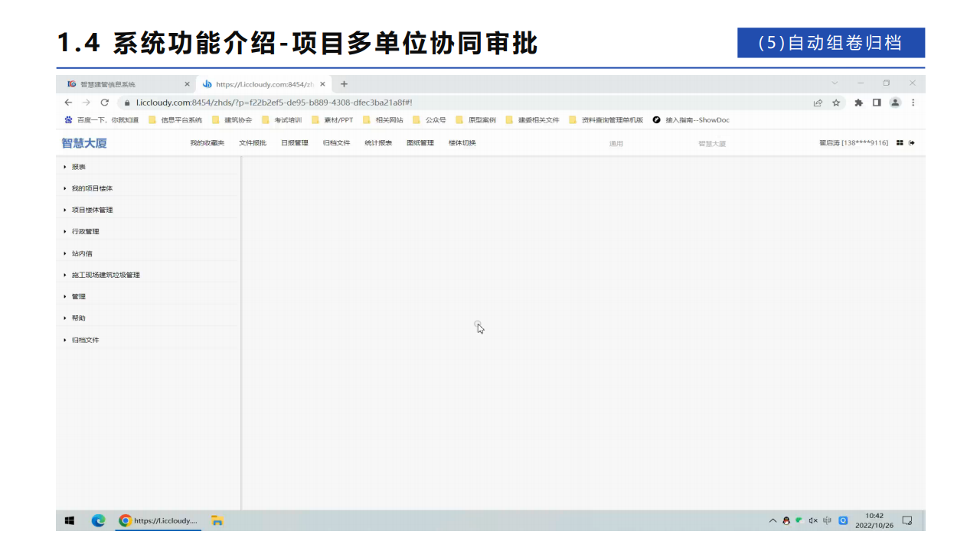This screenshot has height=551, width=980.
Task: Click username 霍启涛 [138****9116]
Action: tap(854, 143)
